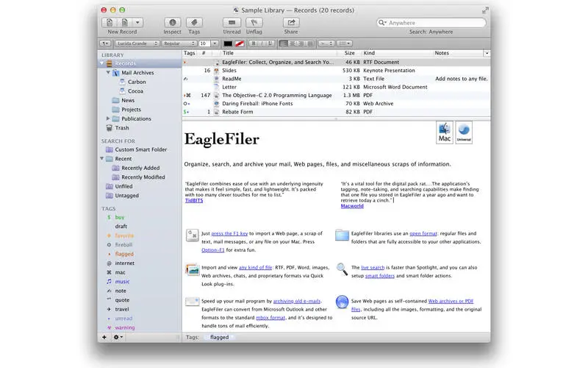Select the Unfiled smart folder
588x368 pixels.
click(x=123, y=186)
